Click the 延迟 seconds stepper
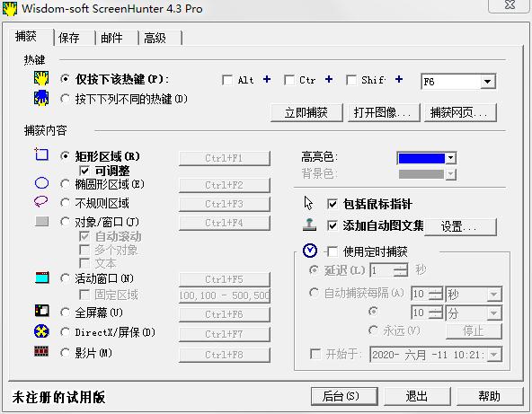Screen dimensions: 532x414 [401, 270]
